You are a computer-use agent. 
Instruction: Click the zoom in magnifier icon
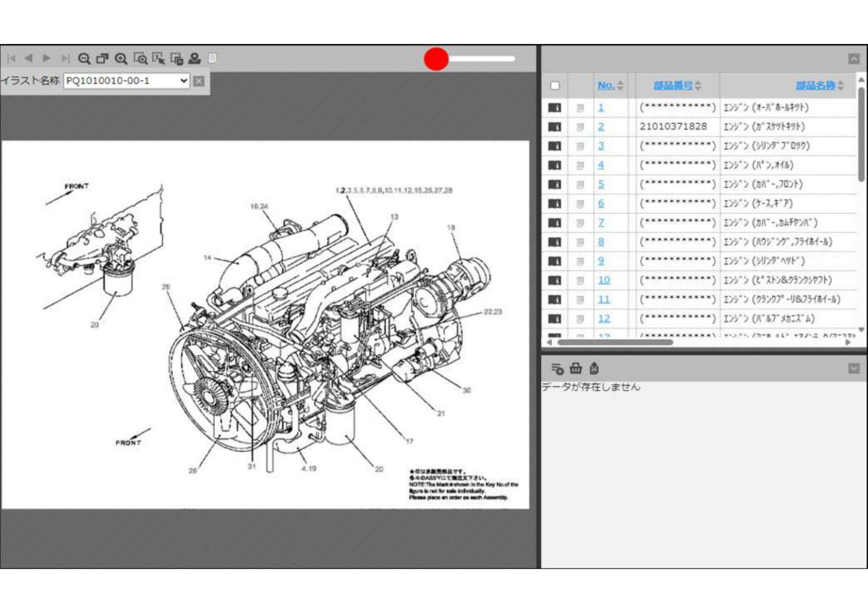click(x=122, y=59)
